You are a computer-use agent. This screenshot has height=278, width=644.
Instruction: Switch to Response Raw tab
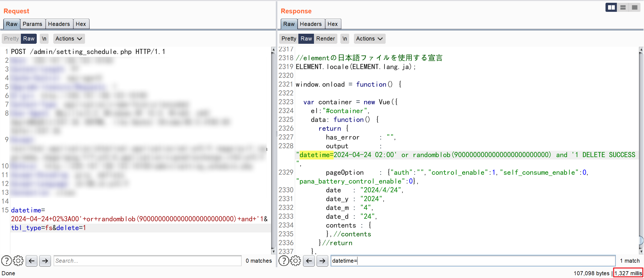[x=289, y=24]
